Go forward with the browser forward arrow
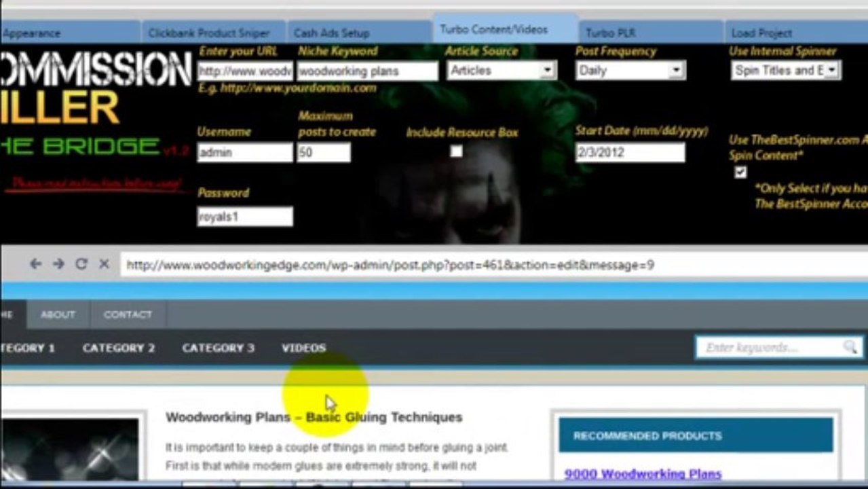 pyautogui.click(x=58, y=264)
